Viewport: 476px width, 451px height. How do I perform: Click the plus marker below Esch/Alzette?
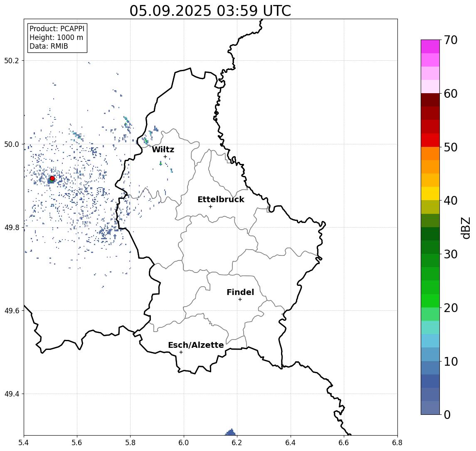click(x=181, y=352)
